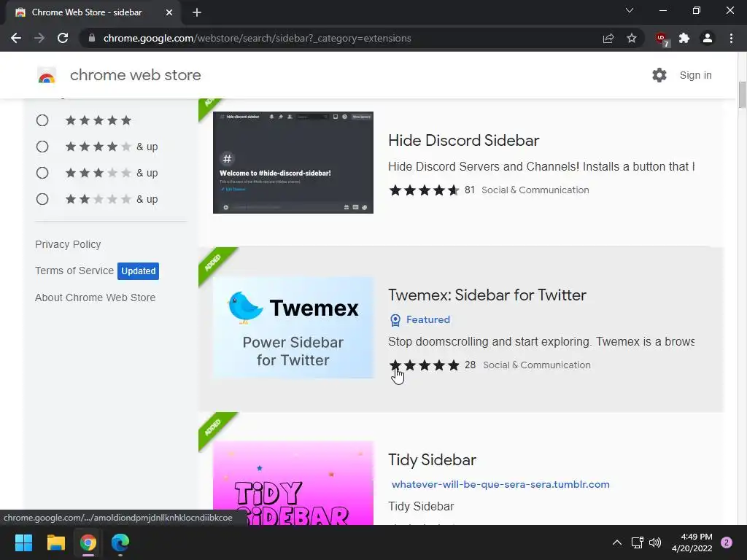Open the clock and date panel
747x560 pixels.
tap(692, 542)
